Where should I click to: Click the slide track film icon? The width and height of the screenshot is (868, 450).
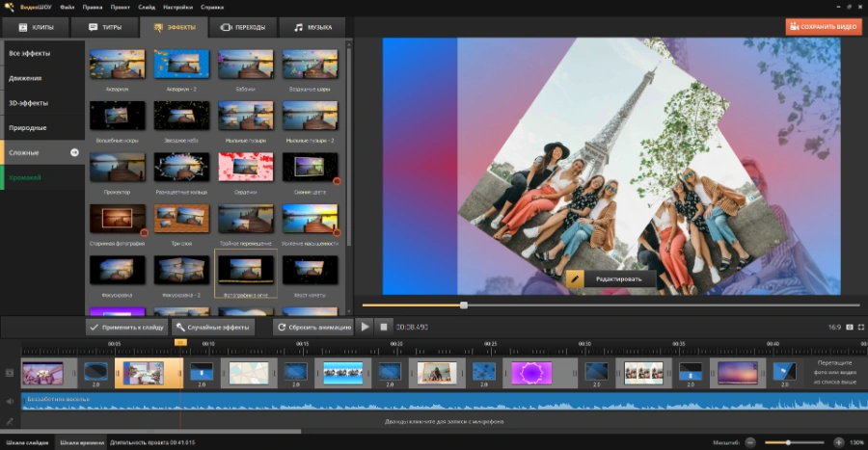click(x=10, y=373)
